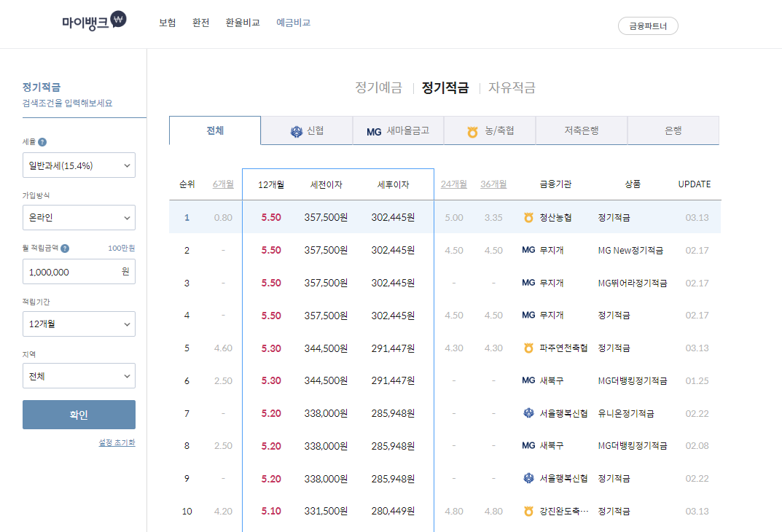Click MG icon beside MG뛰어라정기적금 row
This screenshot has width=782, height=532.
pyautogui.click(x=528, y=283)
